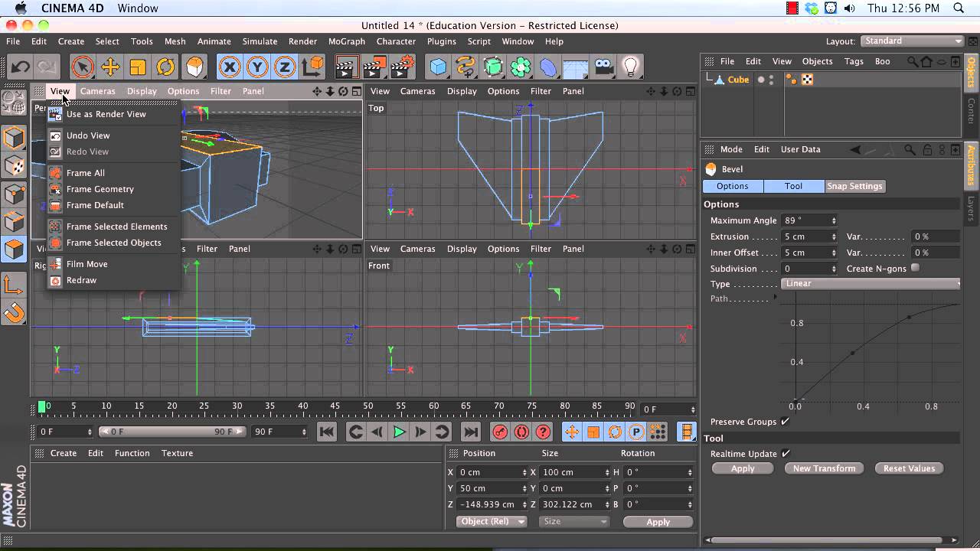Select the Live Selection tool

(x=82, y=67)
